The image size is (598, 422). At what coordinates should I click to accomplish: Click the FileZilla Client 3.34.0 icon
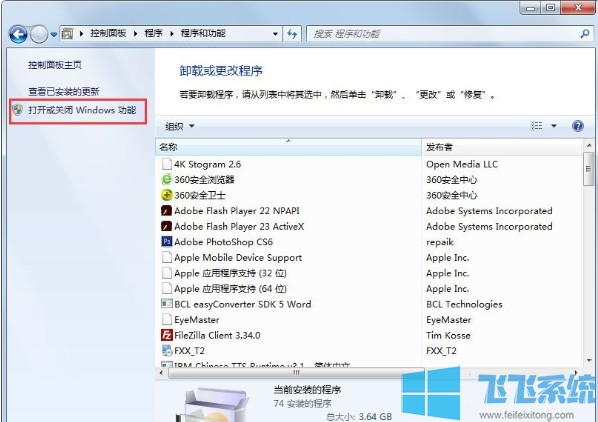pos(167,335)
